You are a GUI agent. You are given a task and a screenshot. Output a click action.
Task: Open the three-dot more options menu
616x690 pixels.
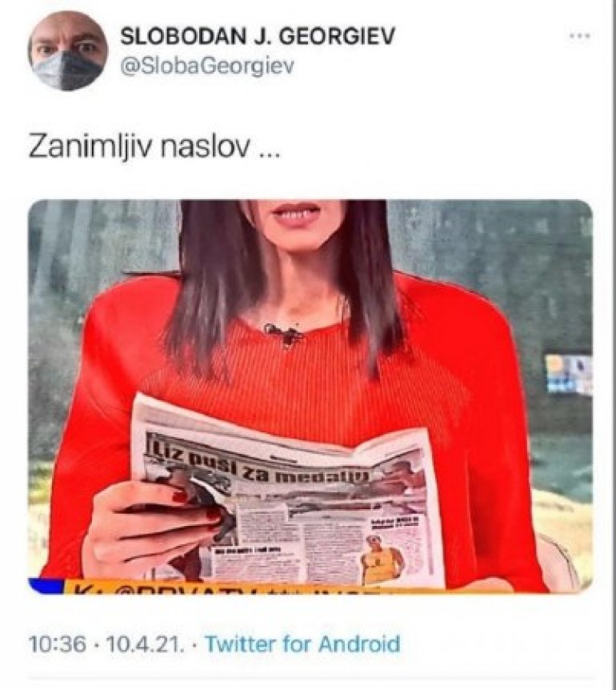coord(578,37)
